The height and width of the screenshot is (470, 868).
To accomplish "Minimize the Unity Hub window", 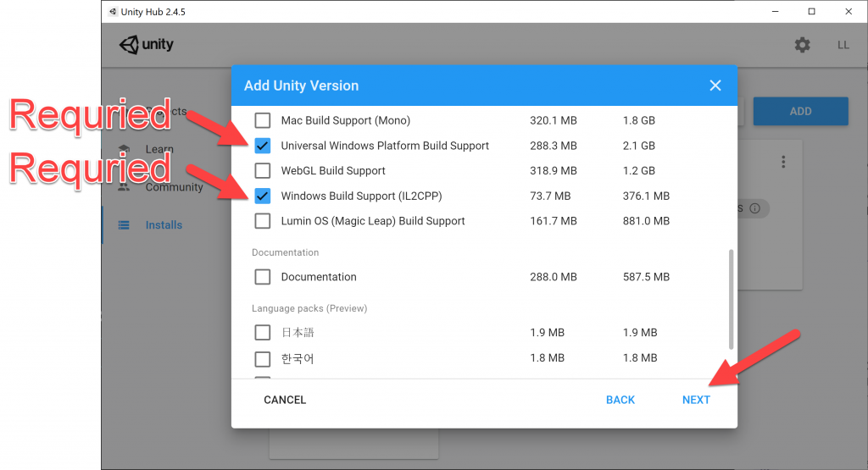I will pos(775,12).
